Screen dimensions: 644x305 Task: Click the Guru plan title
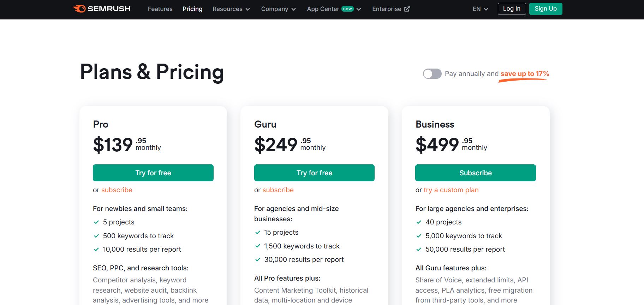[265, 124]
